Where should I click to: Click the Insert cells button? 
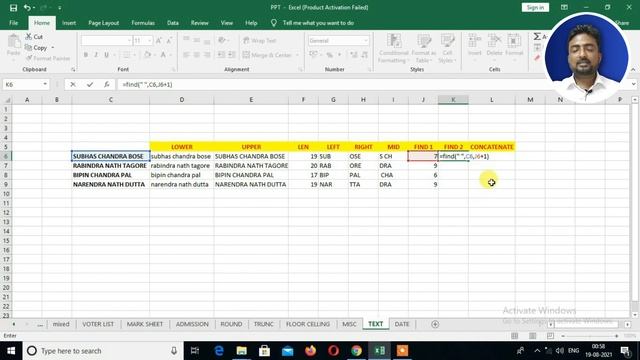(x=475, y=46)
